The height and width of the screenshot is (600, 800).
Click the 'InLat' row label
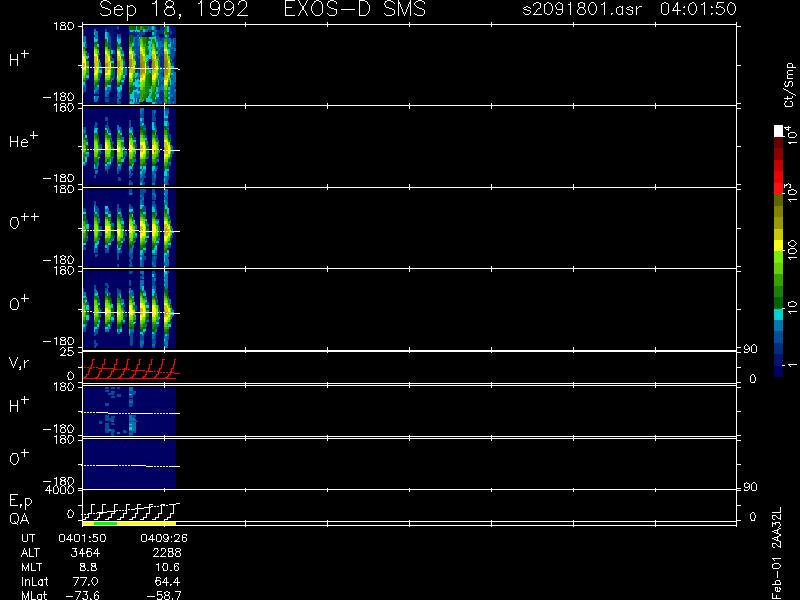coord(35,581)
